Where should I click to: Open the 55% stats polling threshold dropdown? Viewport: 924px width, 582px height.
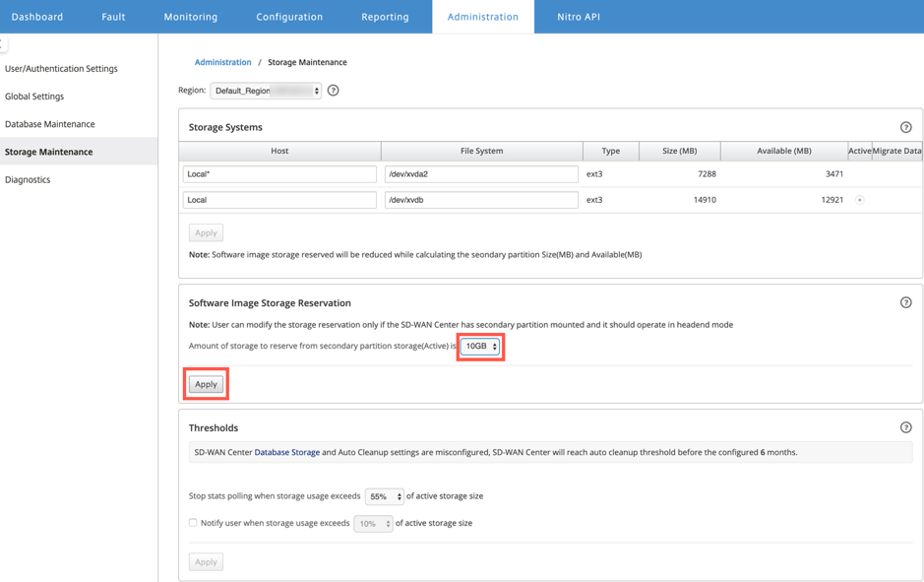[x=384, y=496]
